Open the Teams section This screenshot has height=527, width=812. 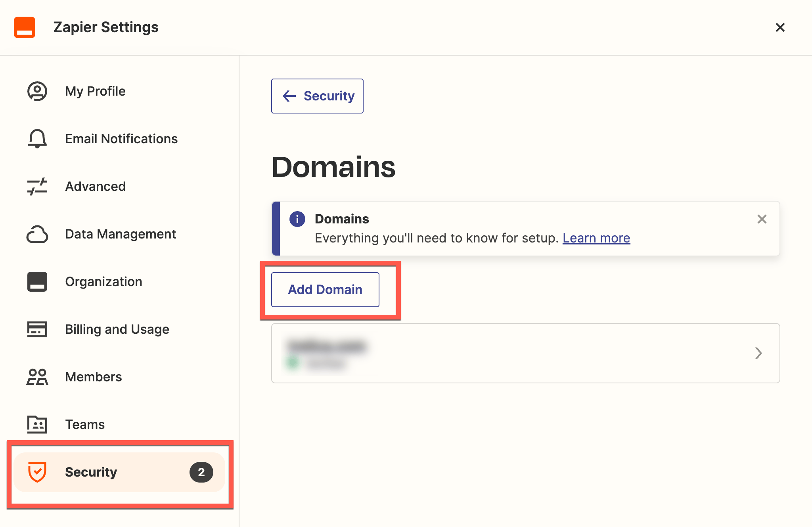[x=85, y=425]
